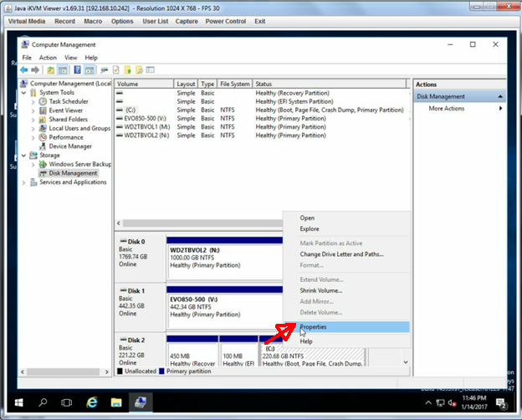The image size is (522, 420).
Task: Expand the Services and Applications node
Action: point(23,182)
